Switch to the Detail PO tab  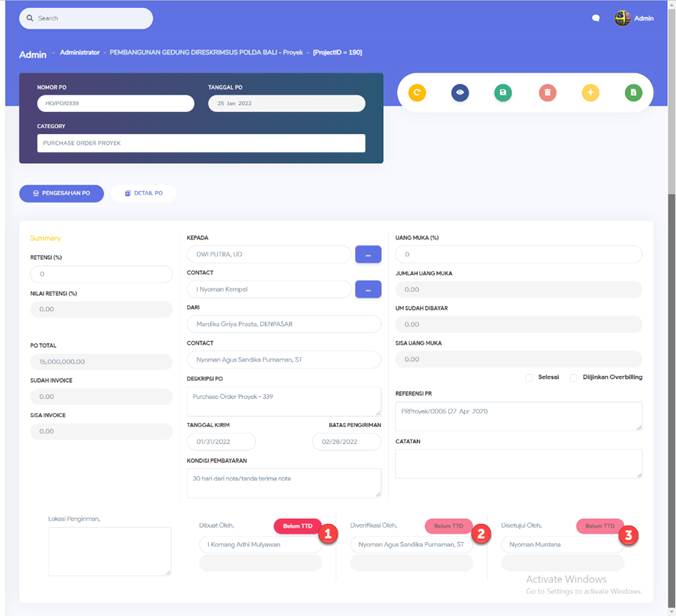click(x=143, y=193)
